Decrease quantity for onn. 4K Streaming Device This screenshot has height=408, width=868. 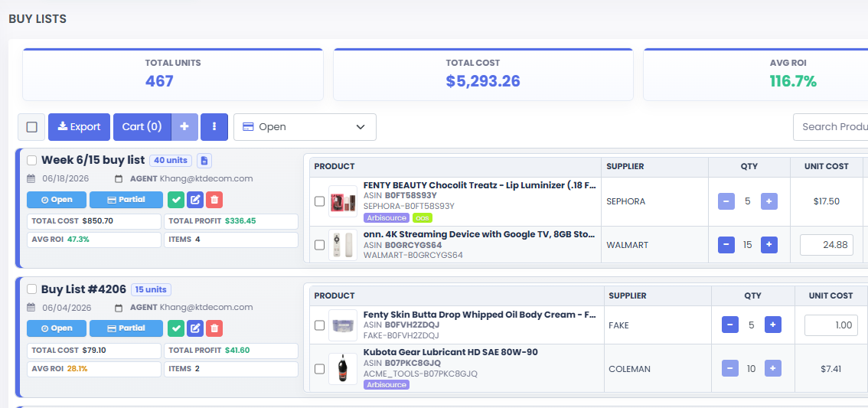pyautogui.click(x=726, y=245)
